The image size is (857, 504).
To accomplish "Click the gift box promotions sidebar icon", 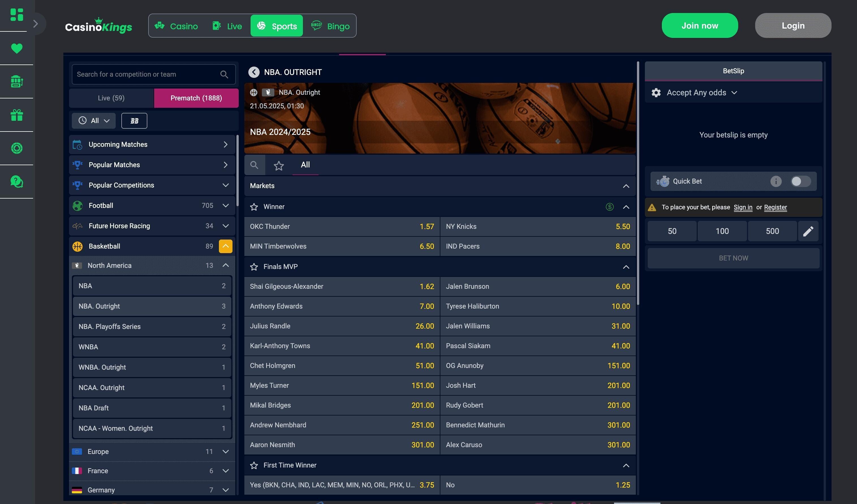I will tap(17, 115).
